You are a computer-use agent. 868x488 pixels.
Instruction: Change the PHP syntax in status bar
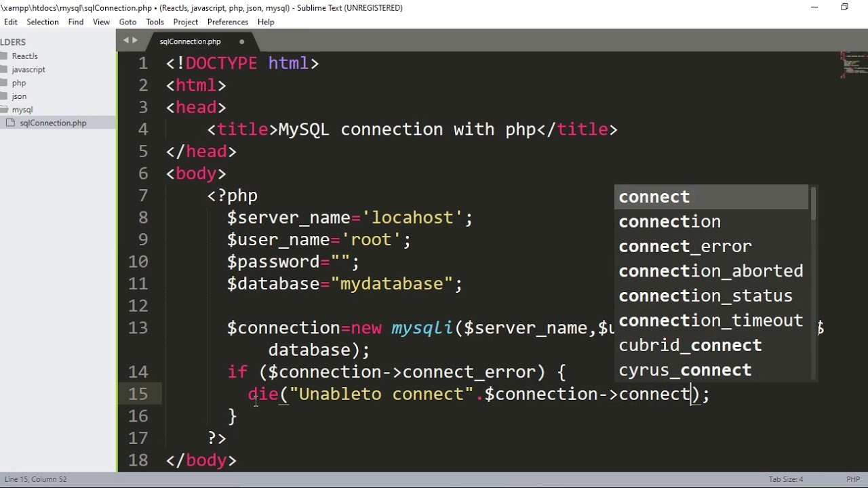852,479
